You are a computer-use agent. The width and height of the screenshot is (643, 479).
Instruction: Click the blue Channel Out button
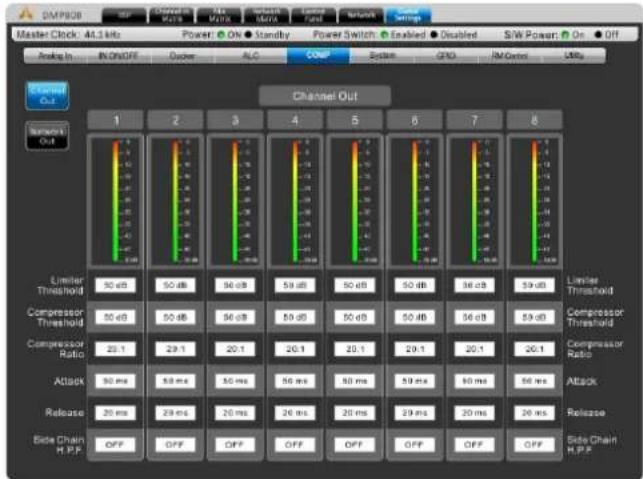[x=47, y=96]
